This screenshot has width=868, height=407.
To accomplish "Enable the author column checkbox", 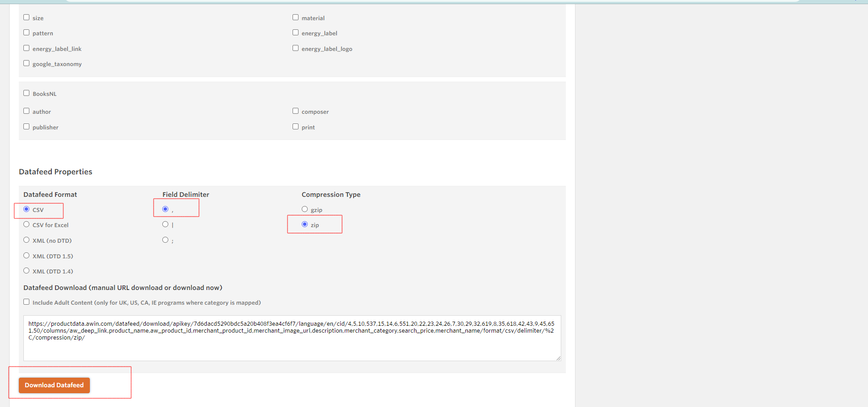I will 27,111.
